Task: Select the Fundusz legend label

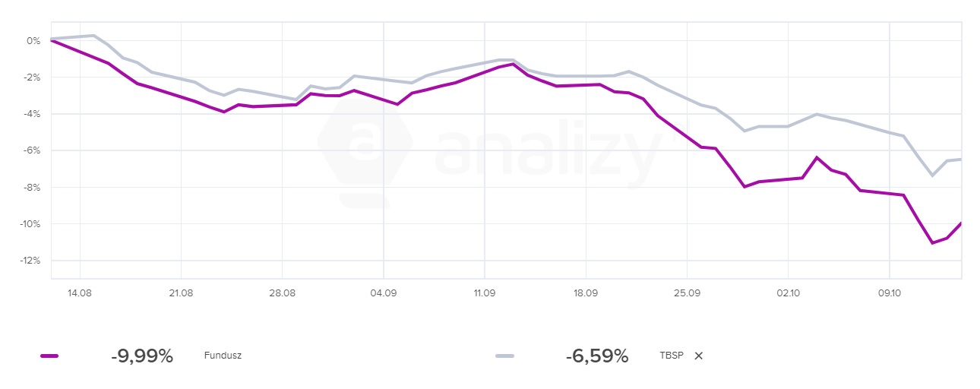Action: click(223, 356)
